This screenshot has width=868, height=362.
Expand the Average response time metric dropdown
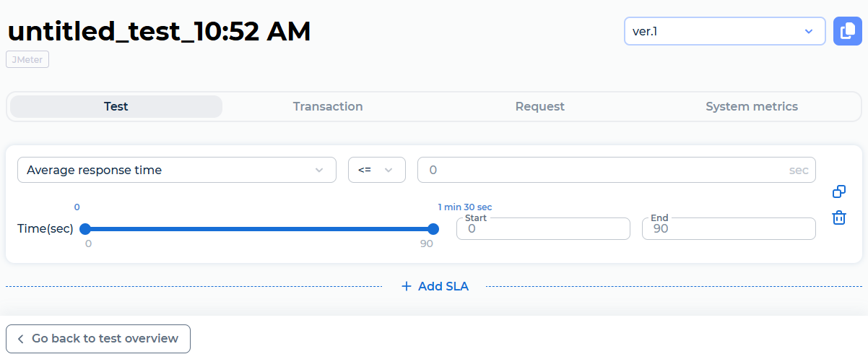(176, 171)
